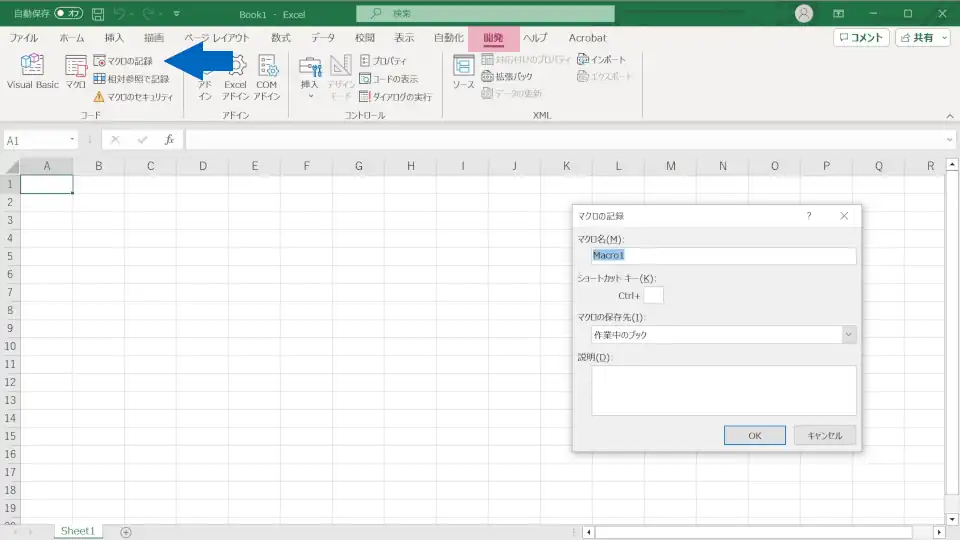Open the Visual Basic editor
The width and height of the screenshot is (960, 540).
[32, 72]
